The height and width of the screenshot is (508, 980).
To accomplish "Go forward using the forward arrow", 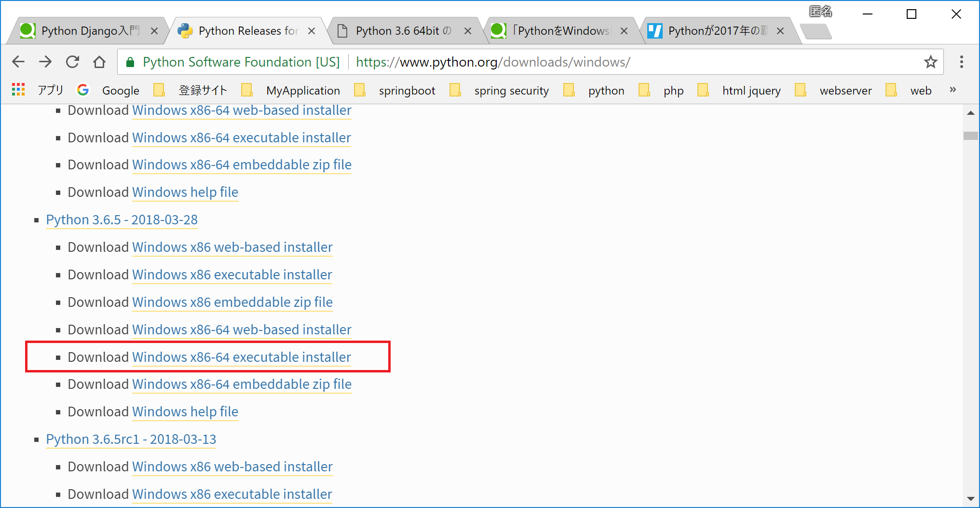I will (45, 62).
